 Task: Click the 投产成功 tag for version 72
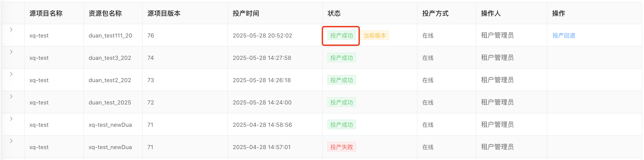point(341,102)
